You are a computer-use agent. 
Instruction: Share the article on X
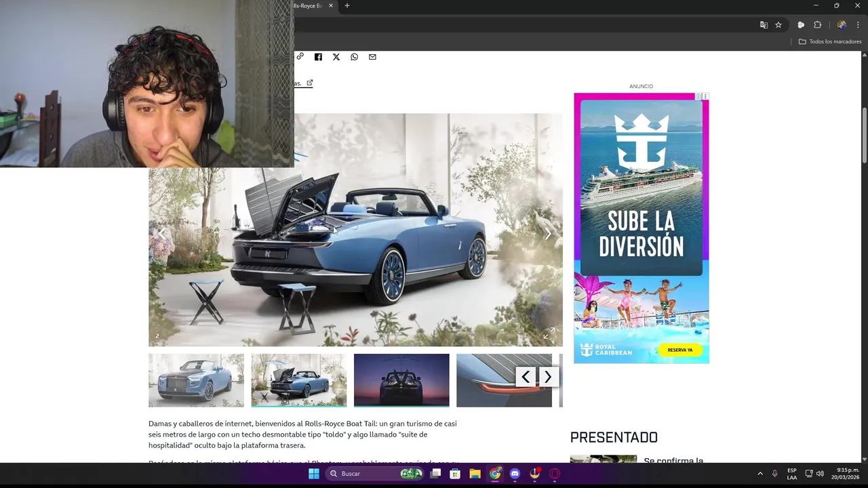(x=336, y=57)
